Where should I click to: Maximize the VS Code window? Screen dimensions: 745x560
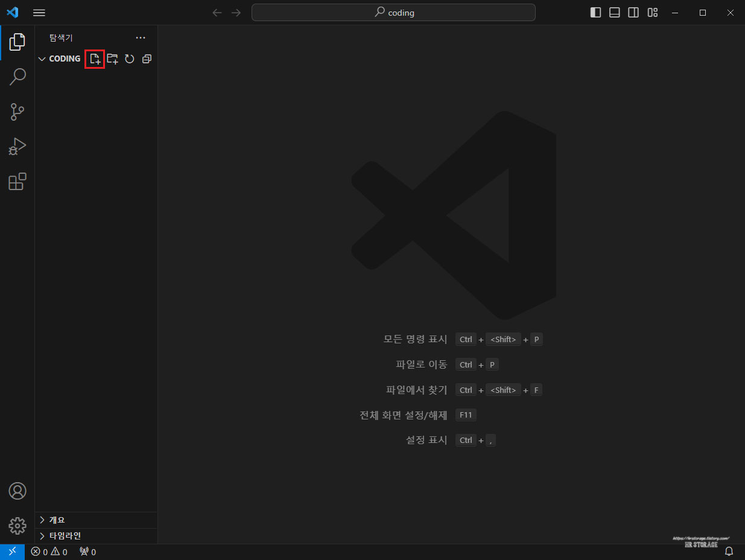(703, 13)
